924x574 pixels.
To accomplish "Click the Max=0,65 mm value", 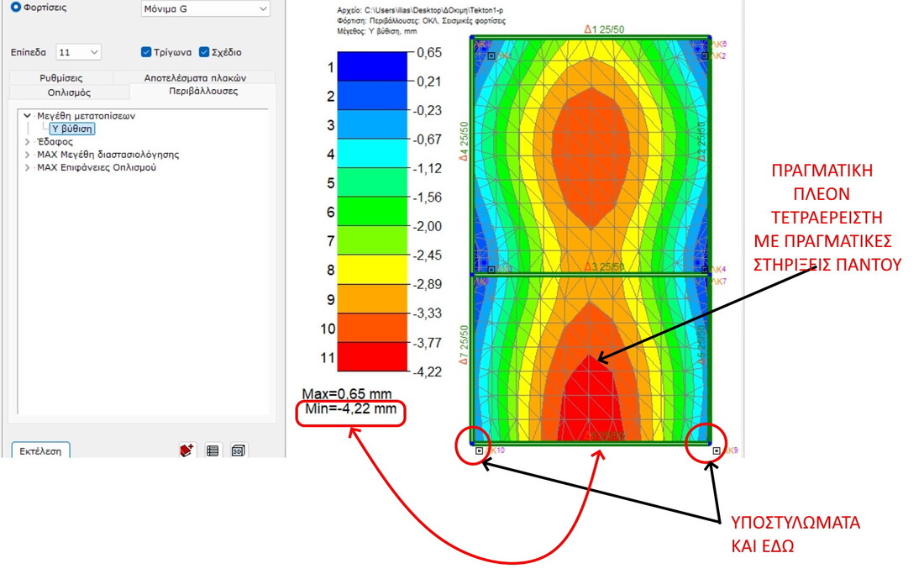I will click(346, 393).
